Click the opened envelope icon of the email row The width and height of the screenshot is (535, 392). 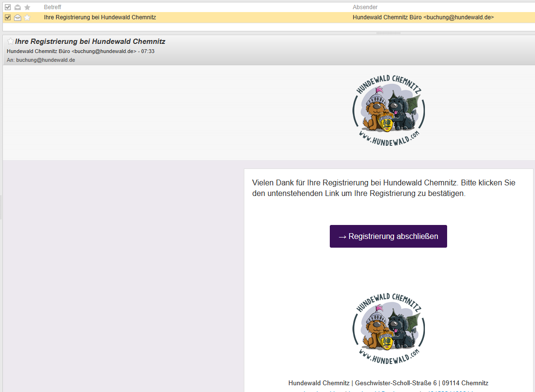click(x=17, y=17)
